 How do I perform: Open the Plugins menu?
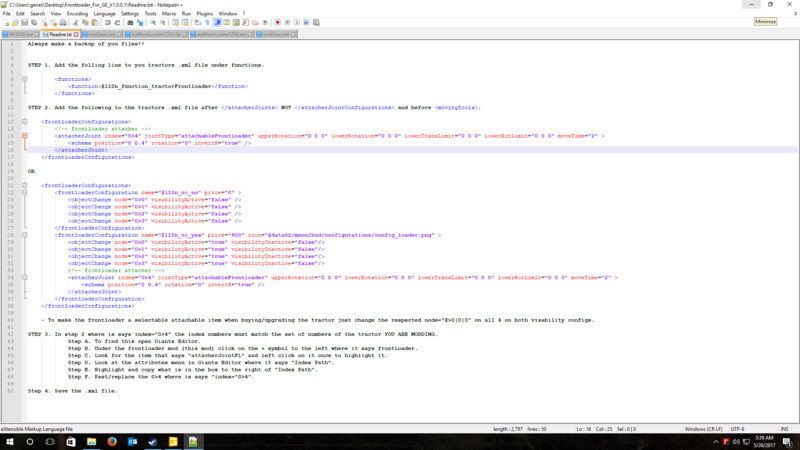pos(202,13)
